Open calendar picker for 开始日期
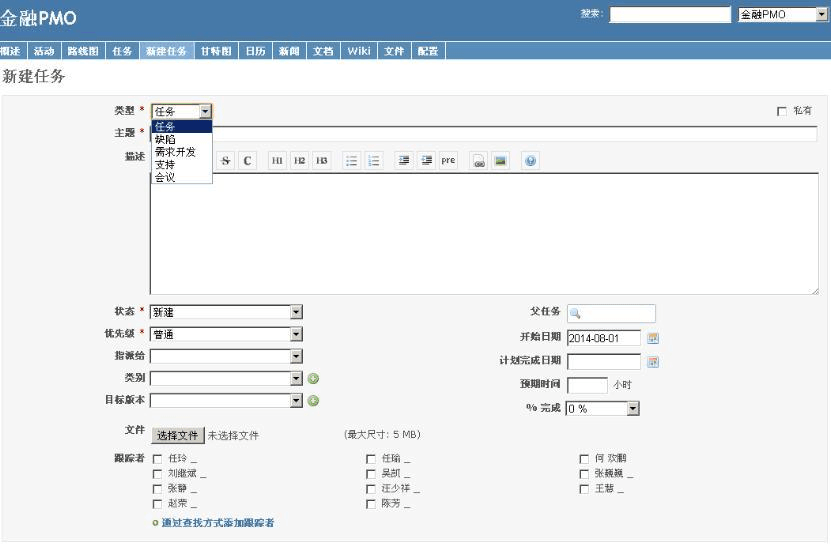The image size is (831, 546). [x=653, y=338]
